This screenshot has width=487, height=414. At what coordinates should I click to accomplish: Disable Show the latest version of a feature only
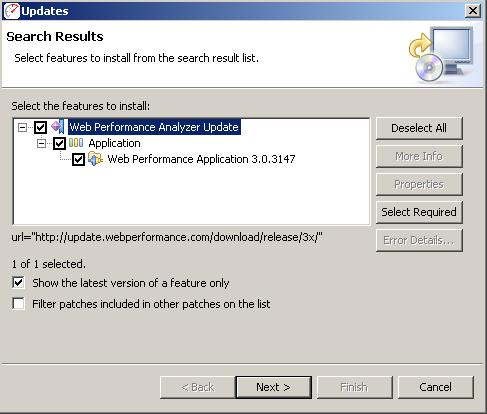click(18, 283)
